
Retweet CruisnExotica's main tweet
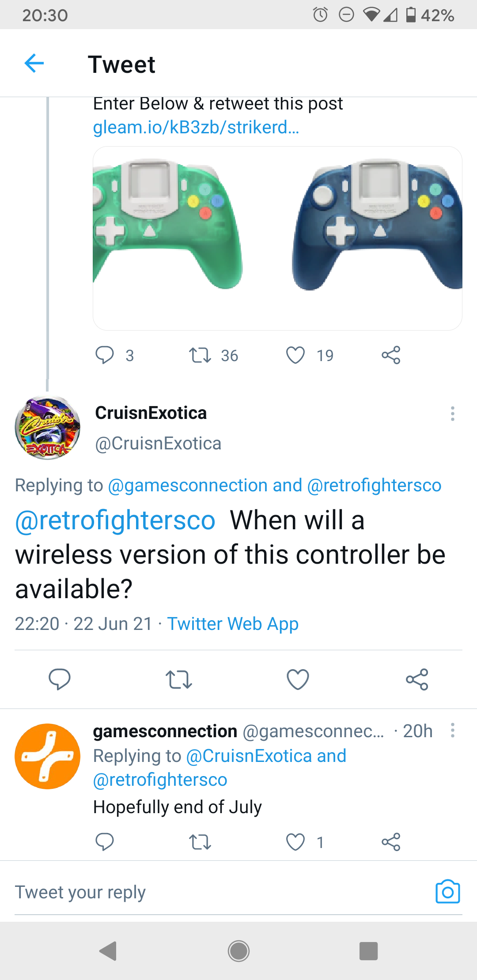[x=179, y=679]
